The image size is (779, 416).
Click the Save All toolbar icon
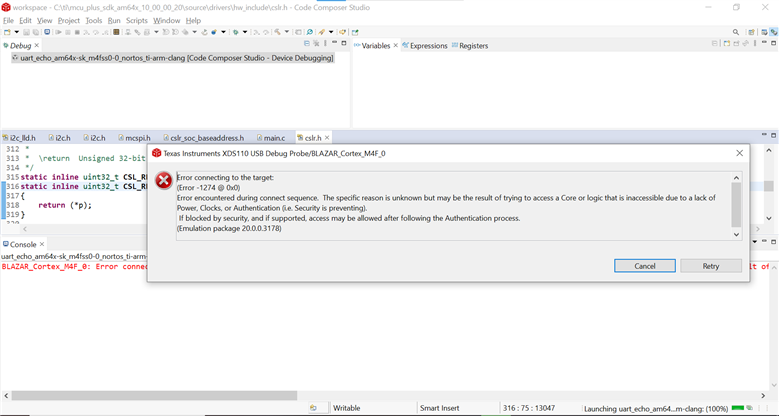(x=36, y=32)
